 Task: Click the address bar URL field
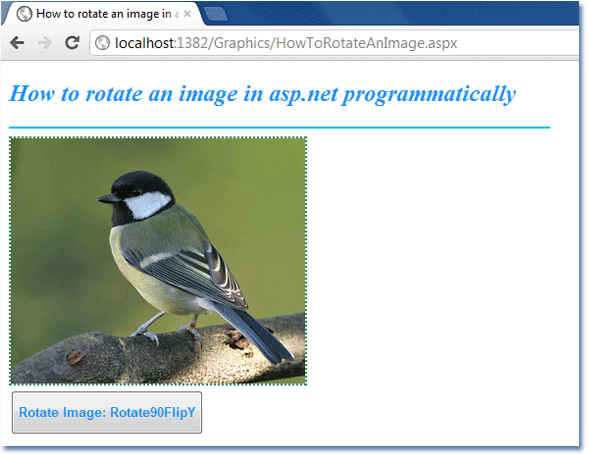334,43
